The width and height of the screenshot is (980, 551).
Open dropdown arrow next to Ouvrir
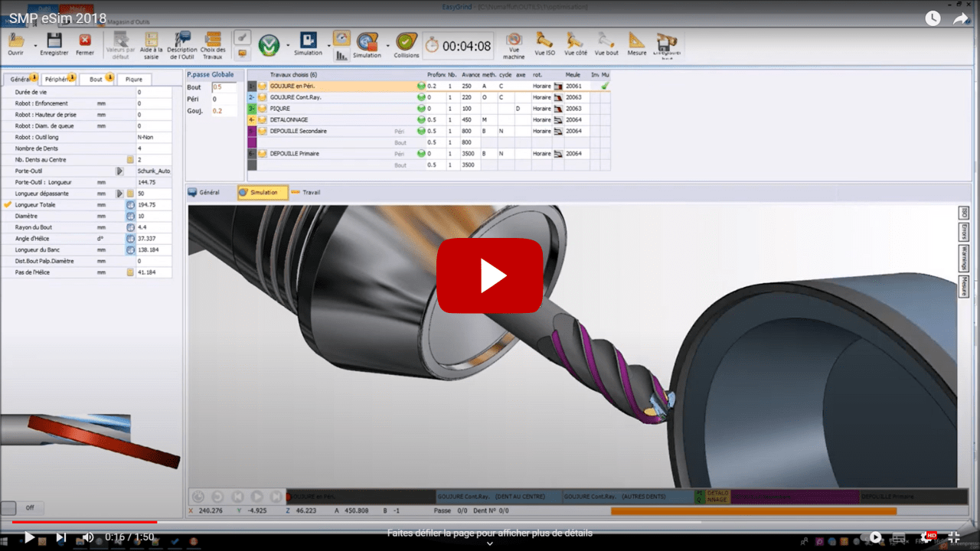point(34,46)
